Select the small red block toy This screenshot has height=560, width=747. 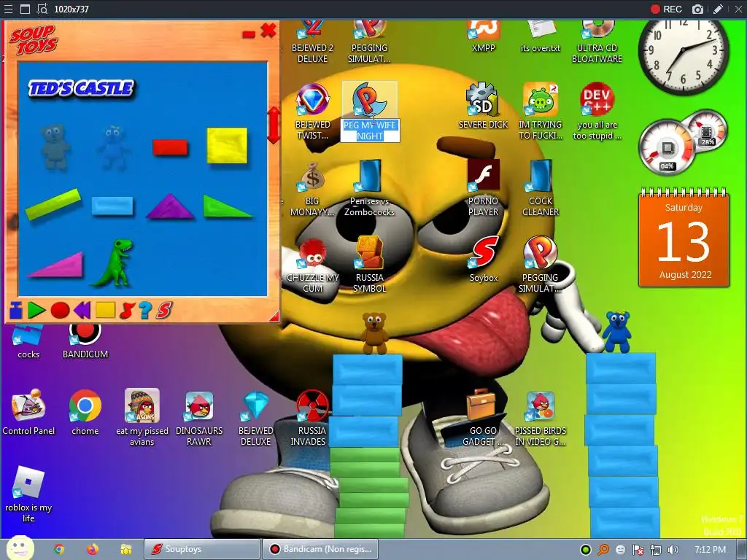point(170,147)
